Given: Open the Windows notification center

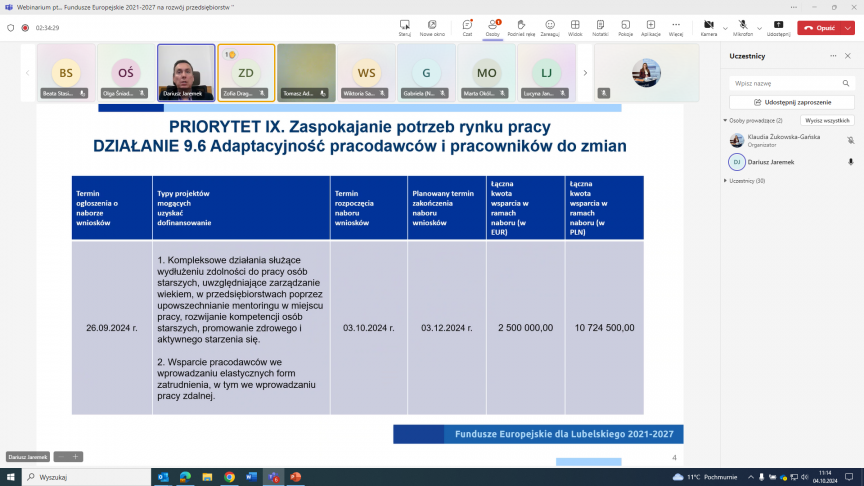Looking at the screenshot, I should (x=849, y=477).
